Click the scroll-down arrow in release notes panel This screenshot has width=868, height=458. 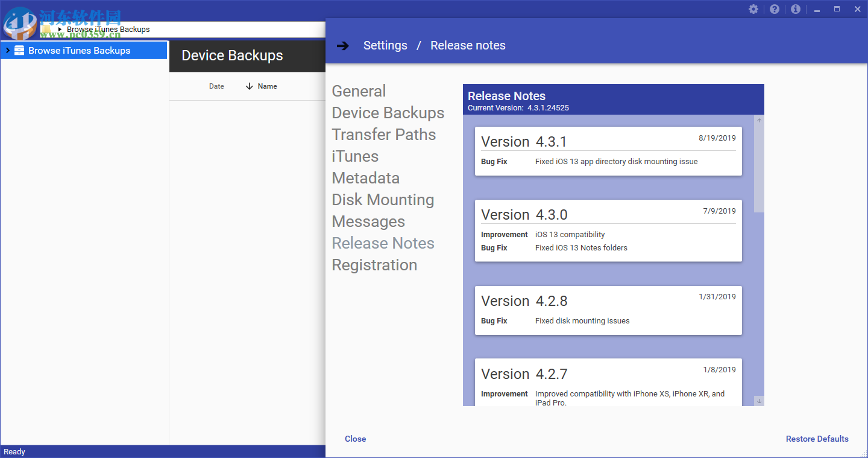tap(759, 400)
